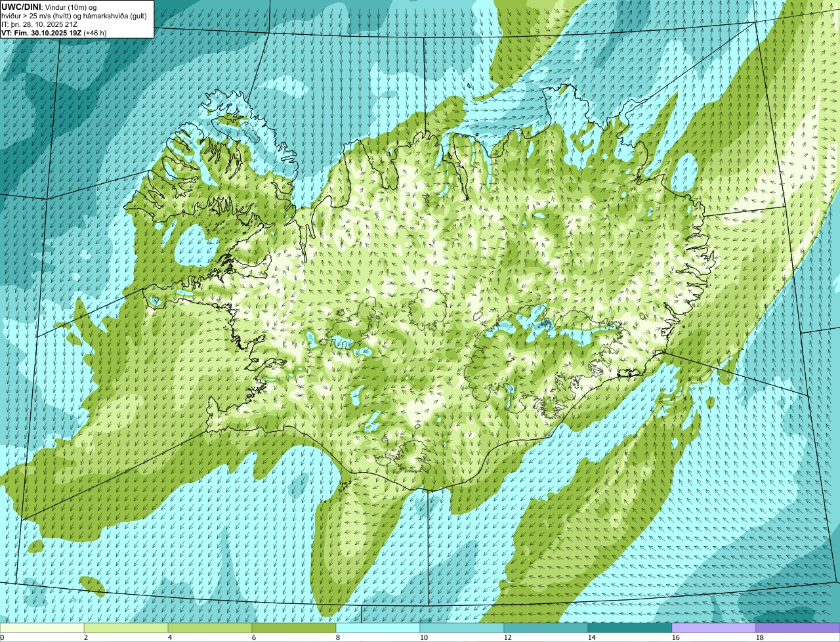Select the medium teal 12–14 color bar segment
Viewport: 840px width, 642px height.
546,628
